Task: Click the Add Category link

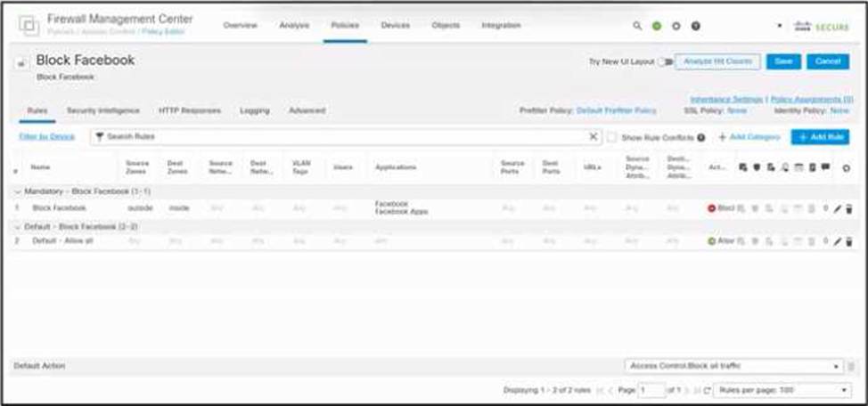Action: point(749,137)
